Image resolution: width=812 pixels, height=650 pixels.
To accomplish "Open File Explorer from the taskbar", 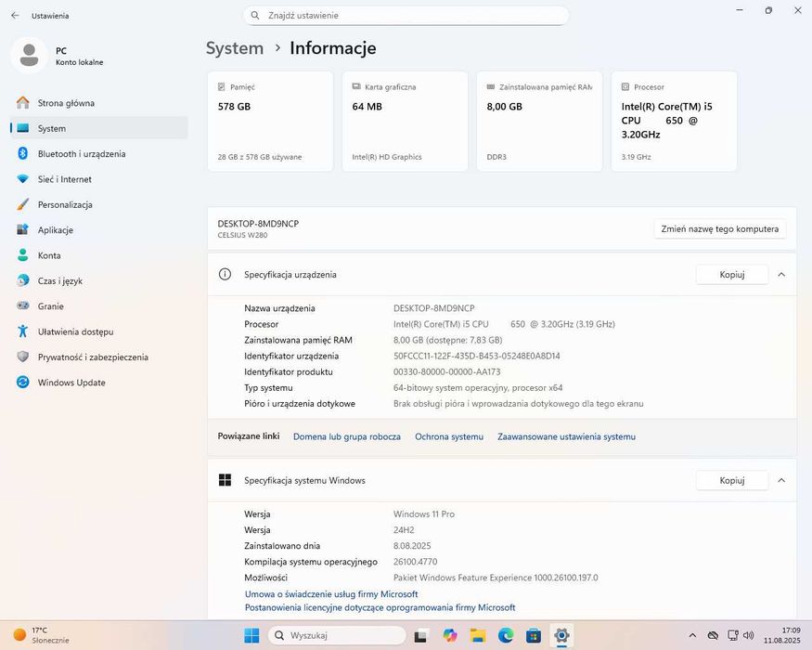I will click(x=478, y=635).
